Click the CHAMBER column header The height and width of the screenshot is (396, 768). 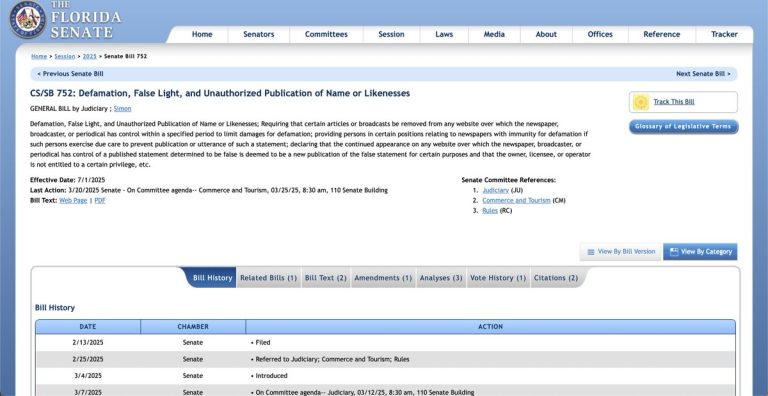coord(193,327)
